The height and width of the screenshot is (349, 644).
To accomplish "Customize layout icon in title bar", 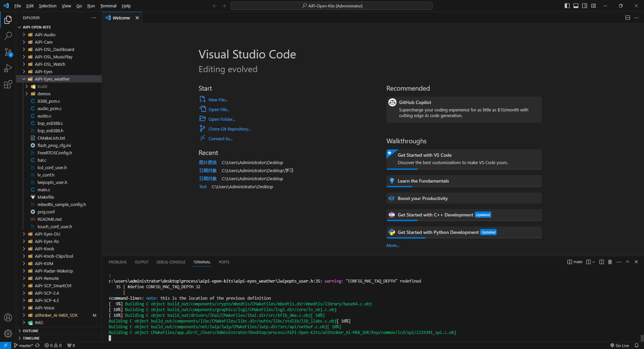I will 594,6.
